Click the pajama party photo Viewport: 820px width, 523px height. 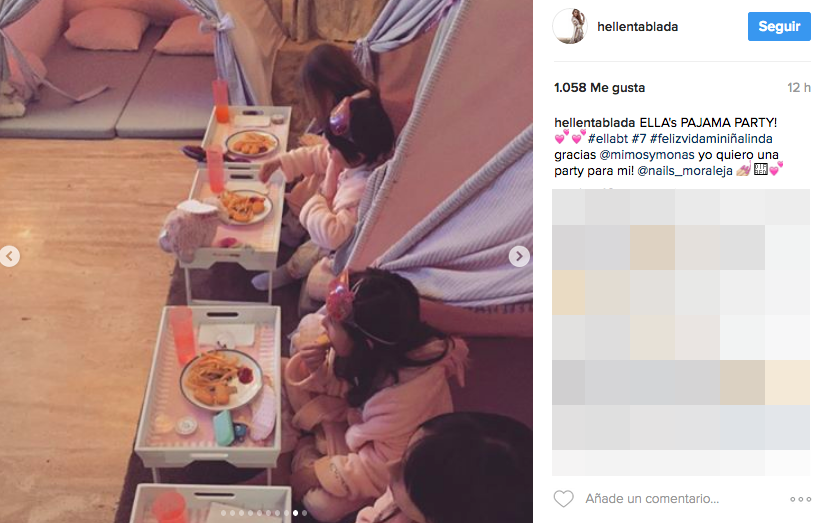[266, 262]
